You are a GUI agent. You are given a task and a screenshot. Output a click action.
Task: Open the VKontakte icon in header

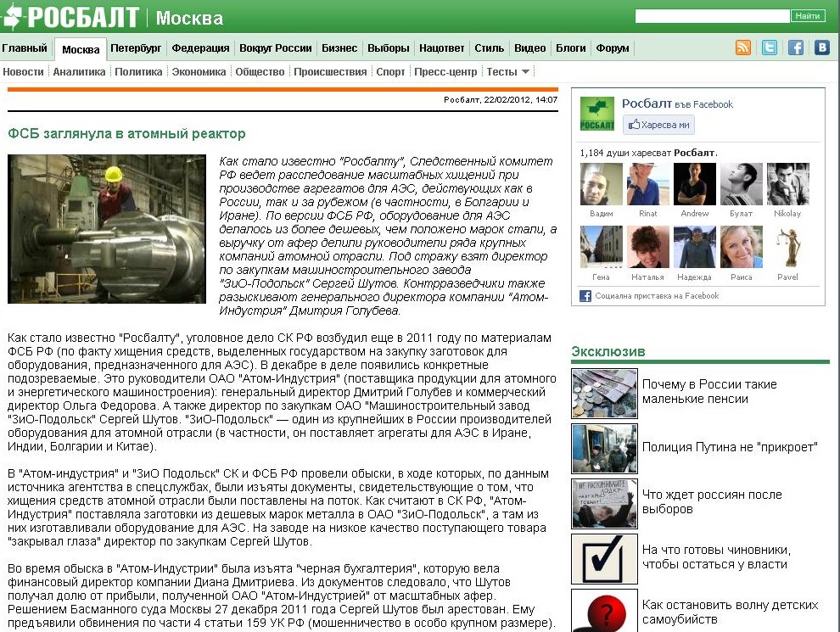822,48
